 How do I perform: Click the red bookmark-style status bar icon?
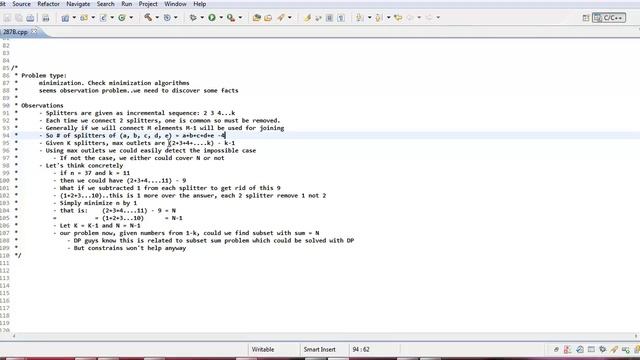[567, 349]
